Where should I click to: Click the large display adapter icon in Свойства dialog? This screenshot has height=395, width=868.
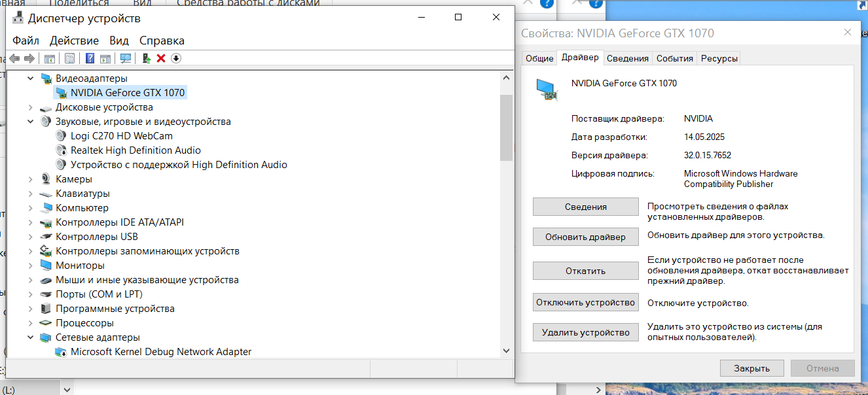tap(547, 90)
